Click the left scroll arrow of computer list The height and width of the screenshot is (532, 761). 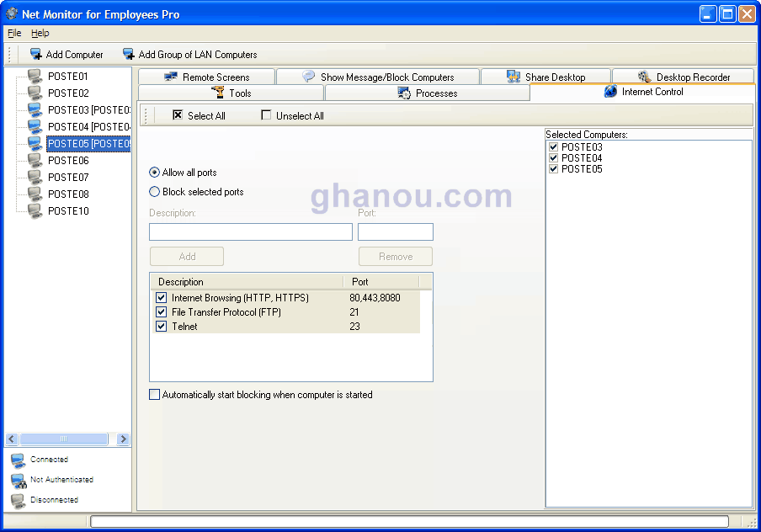click(12, 439)
